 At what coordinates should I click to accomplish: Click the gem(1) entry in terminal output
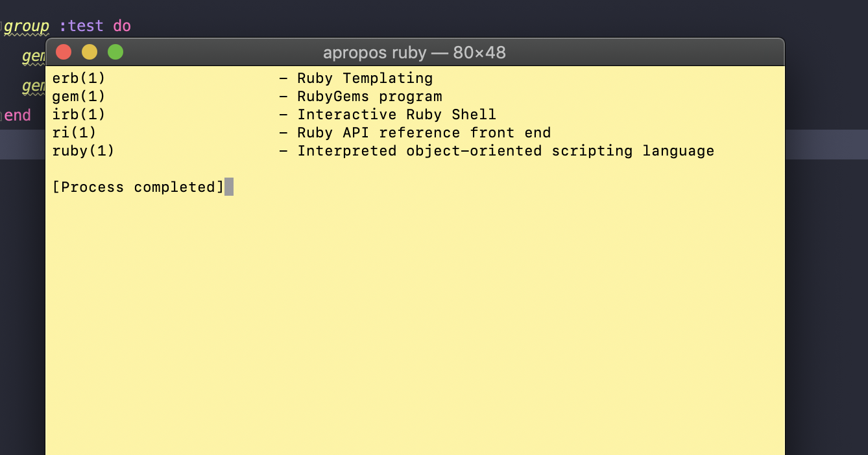pos(78,97)
